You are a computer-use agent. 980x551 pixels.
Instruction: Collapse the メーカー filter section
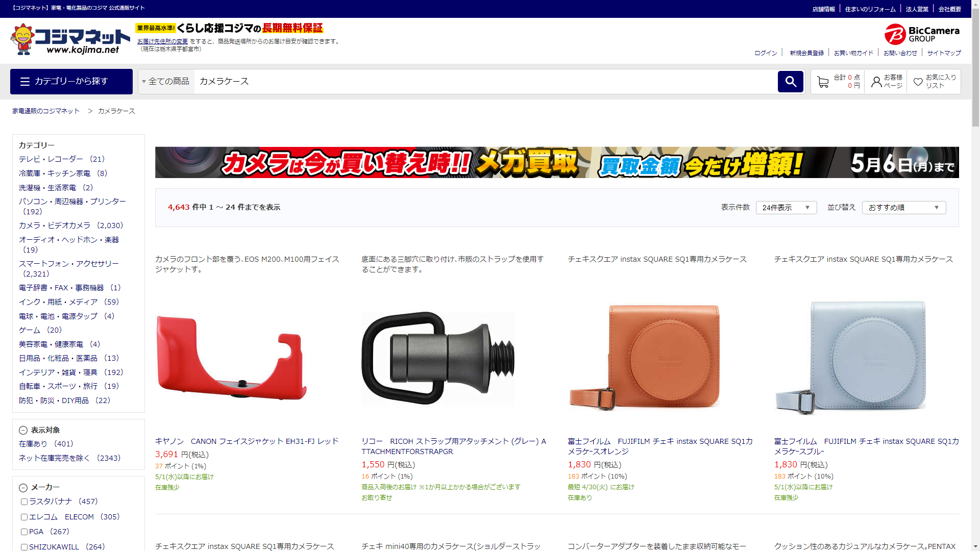coord(23,488)
